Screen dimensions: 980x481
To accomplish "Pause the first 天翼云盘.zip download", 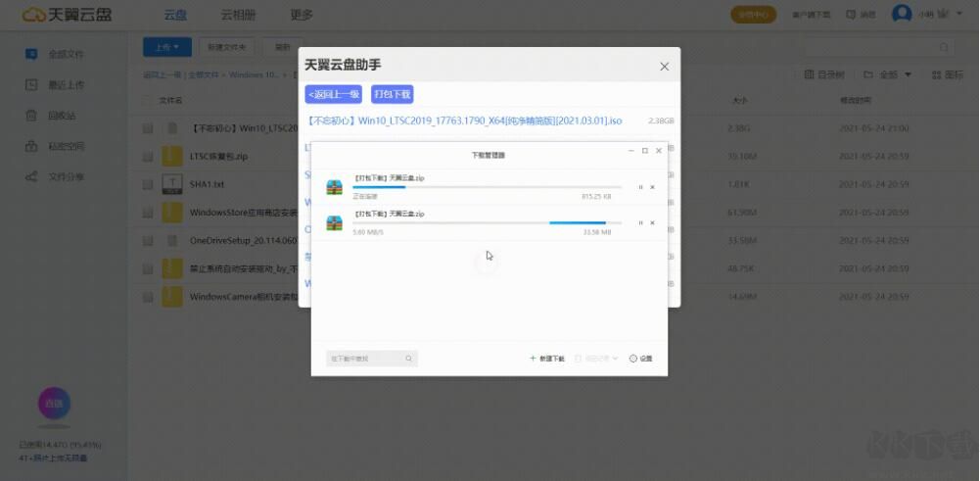I will 641,187.
